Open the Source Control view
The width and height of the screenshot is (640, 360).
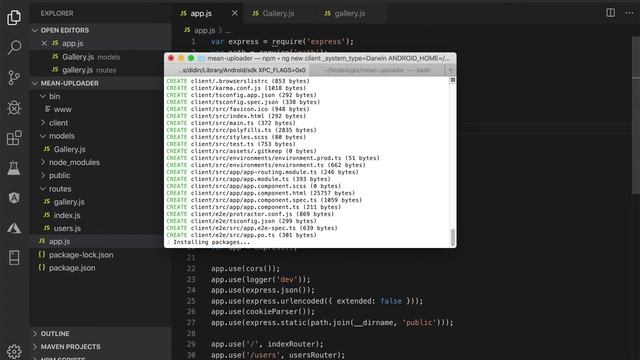point(14,77)
